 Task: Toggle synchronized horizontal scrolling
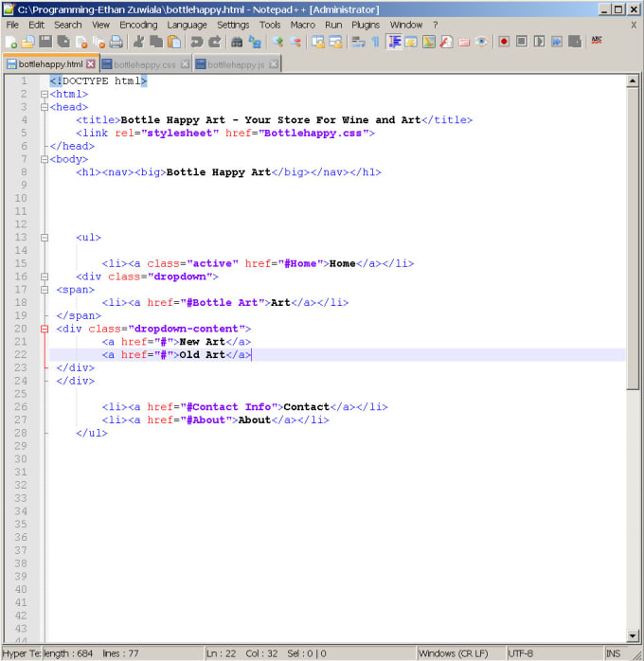335,42
